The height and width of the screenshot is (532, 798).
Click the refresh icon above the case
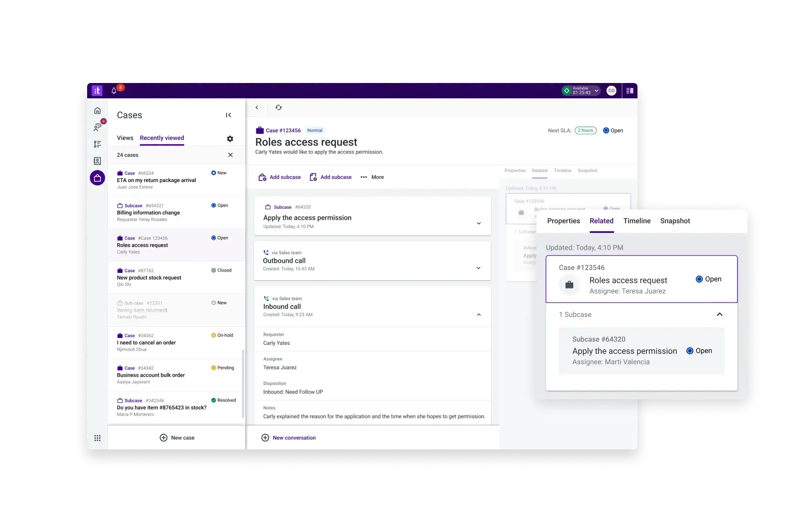pyautogui.click(x=278, y=107)
